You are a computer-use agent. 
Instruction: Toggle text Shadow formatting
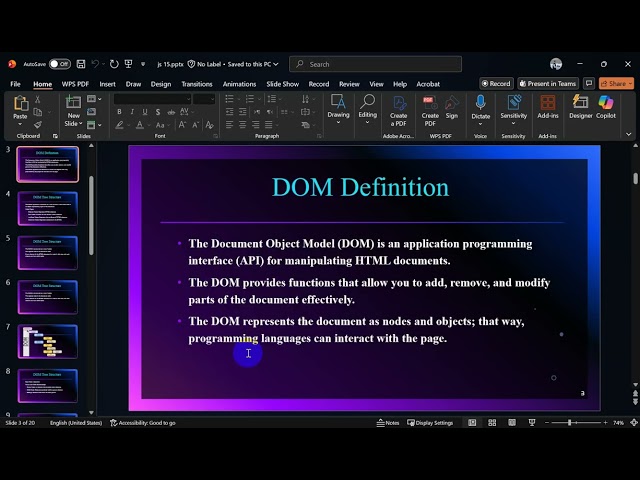pos(158,112)
